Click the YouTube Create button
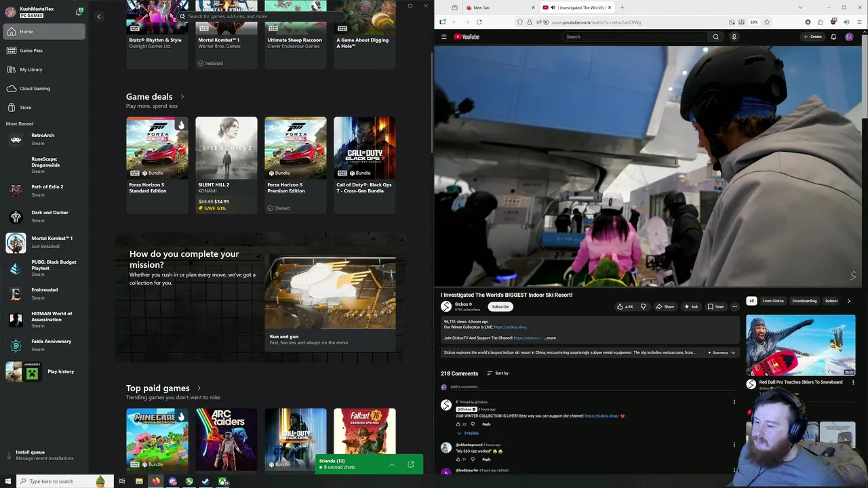This screenshot has width=868, height=488. (812, 37)
